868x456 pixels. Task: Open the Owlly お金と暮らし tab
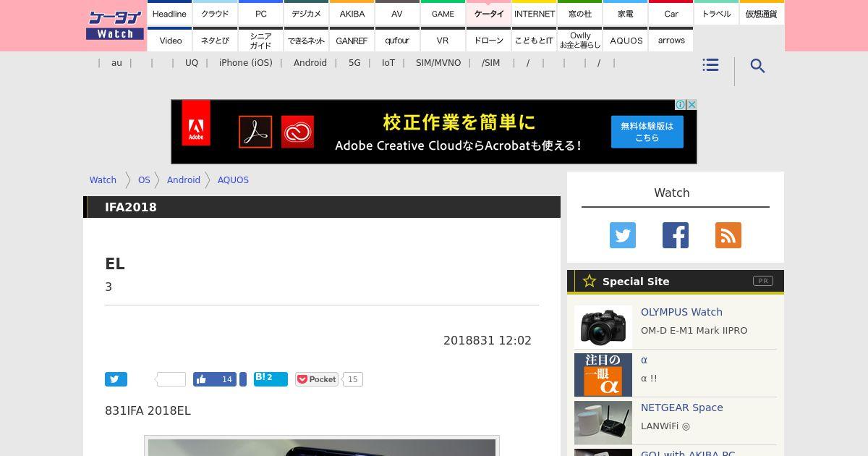[579, 41]
